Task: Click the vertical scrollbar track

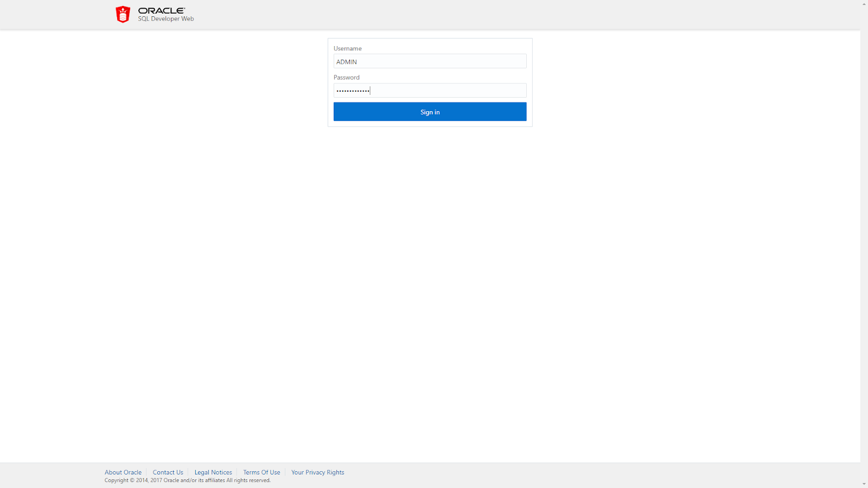Action: [x=864, y=244]
